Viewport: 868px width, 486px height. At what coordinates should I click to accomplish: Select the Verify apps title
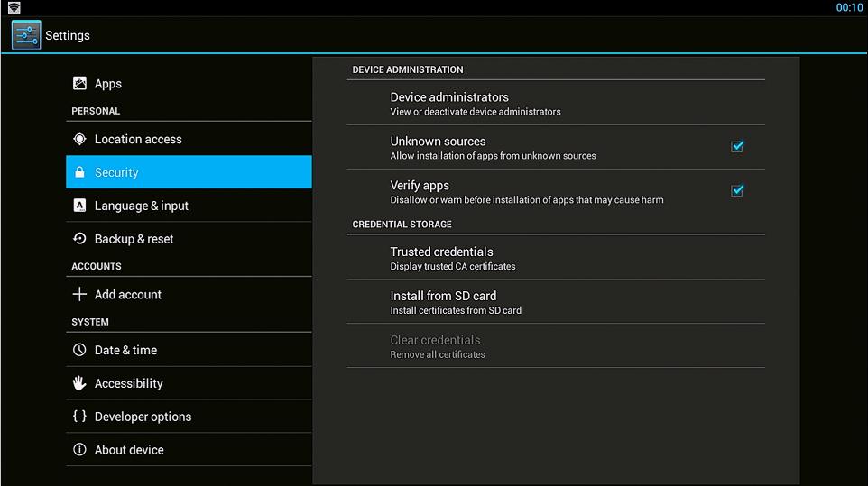[420, 186]
